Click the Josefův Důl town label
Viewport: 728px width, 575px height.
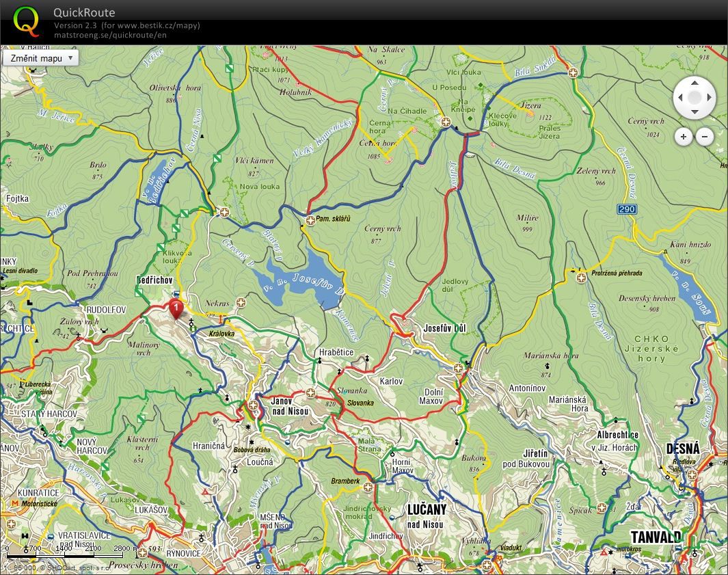tap(444, 328)
